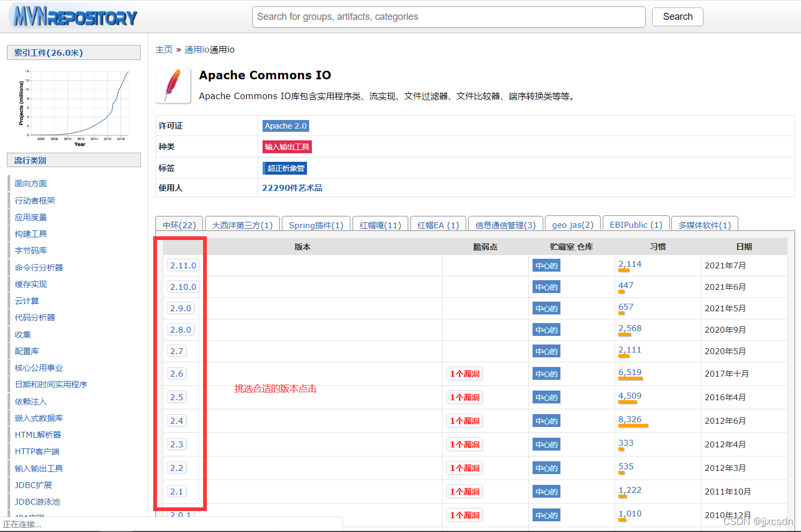Switch to the 红帽EA (1) tab
This screenshot has width=801, height=532.
pyautogui.click(x=438, y=225)
